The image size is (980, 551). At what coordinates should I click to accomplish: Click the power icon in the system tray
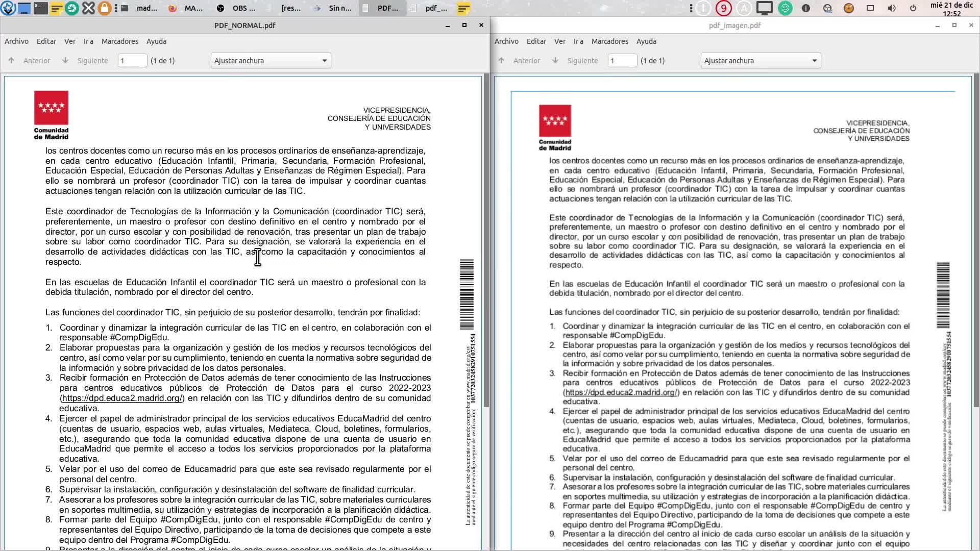pos(913,8)
